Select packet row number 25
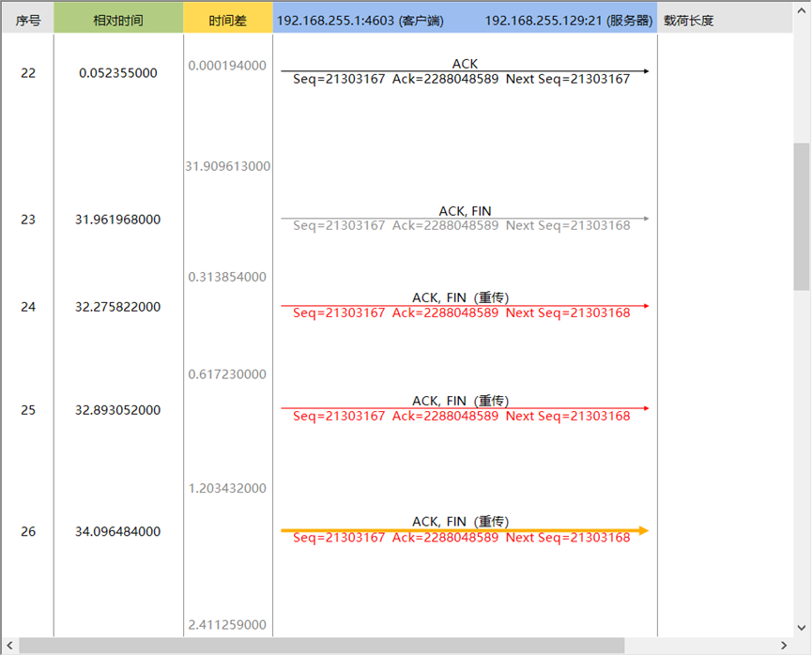Screen dimensions: 812x655 pos(28,410)
